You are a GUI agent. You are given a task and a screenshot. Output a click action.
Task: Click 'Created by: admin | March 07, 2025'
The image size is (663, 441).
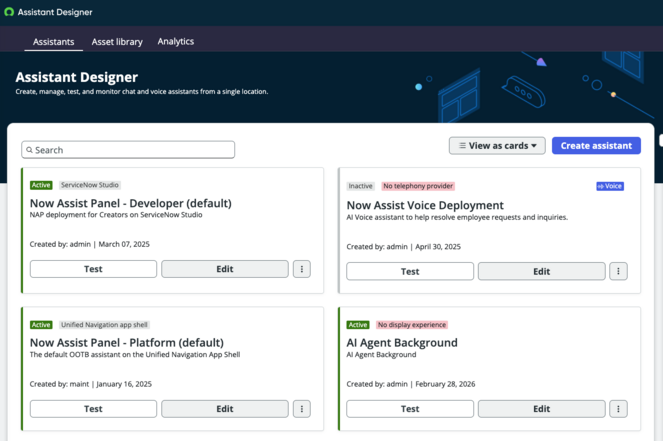point(90,244)
